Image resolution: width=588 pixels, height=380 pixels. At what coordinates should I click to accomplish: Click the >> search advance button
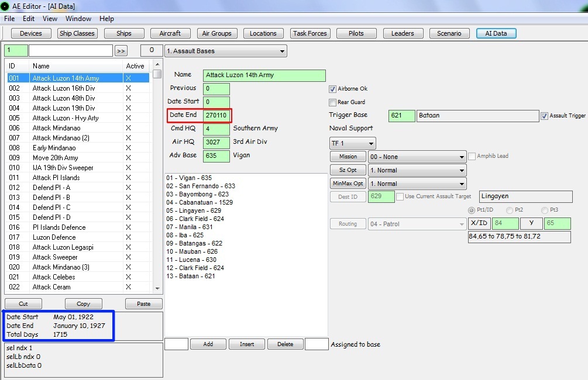121,51
